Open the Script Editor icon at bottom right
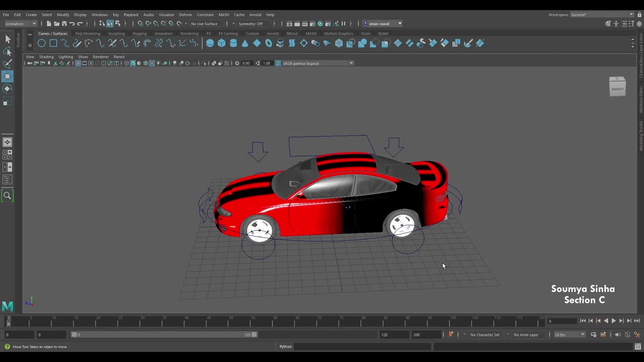 coord(638,347)
